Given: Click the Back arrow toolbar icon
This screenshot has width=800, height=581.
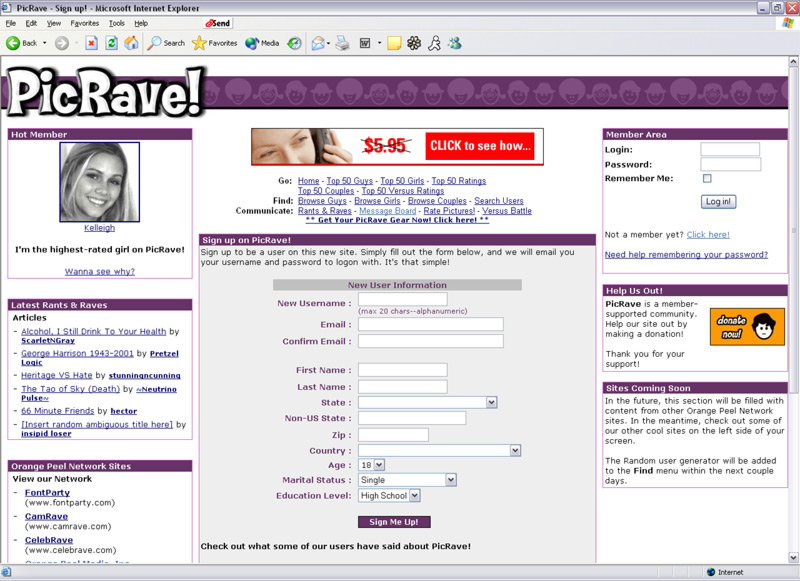Looking at the screenshot, I should 13,43.
